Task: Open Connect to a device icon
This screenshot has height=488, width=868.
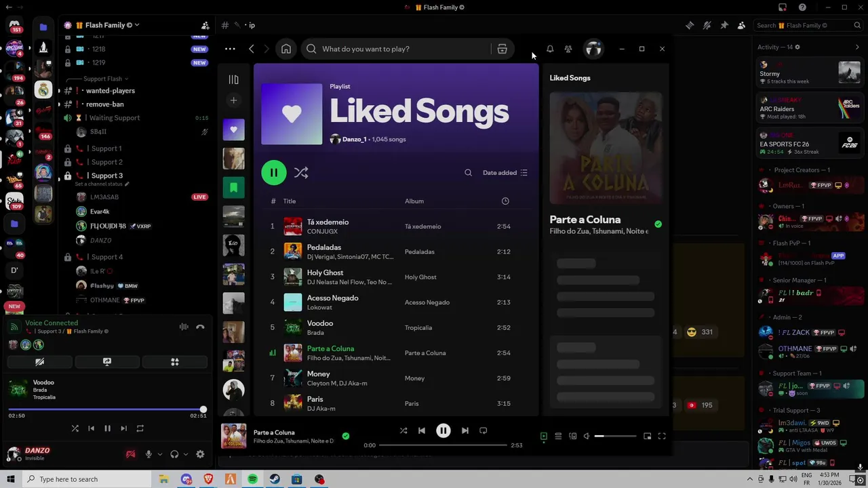Action: (x=573, y=436)
